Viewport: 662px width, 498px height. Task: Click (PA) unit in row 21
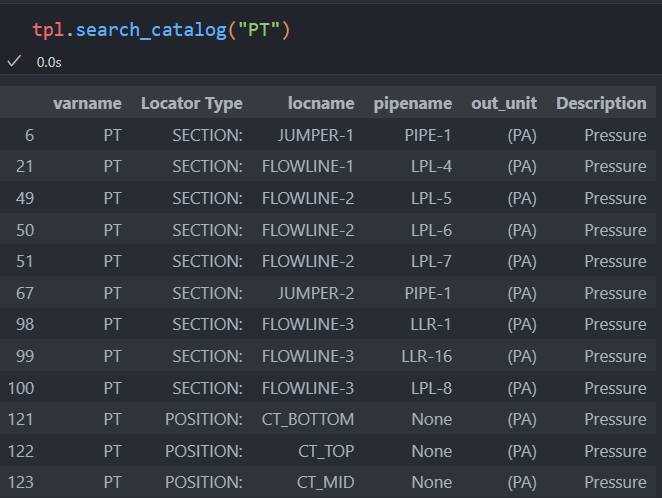point(522,166)
